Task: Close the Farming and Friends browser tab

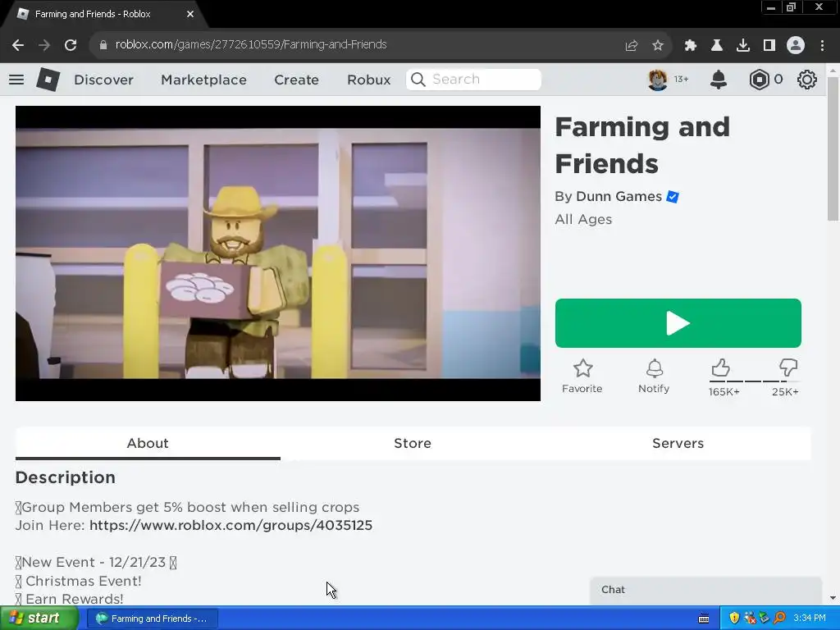Action: point(190,14)
